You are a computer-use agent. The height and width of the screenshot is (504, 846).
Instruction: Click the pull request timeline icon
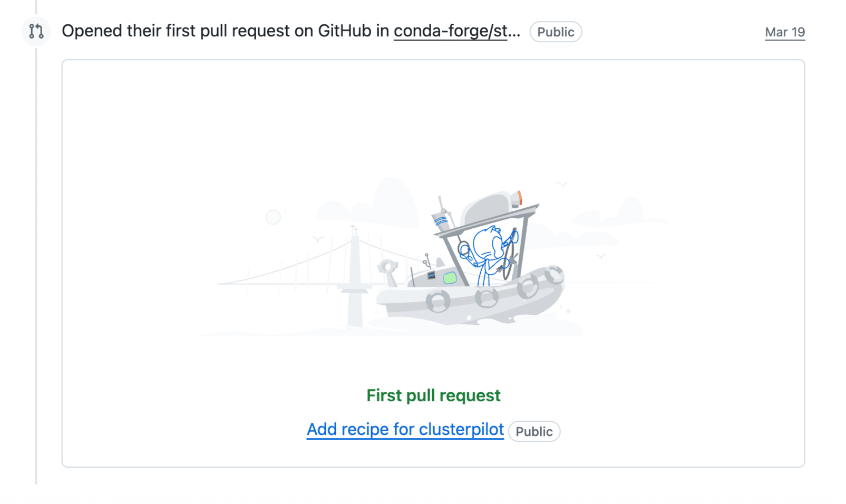36,32
